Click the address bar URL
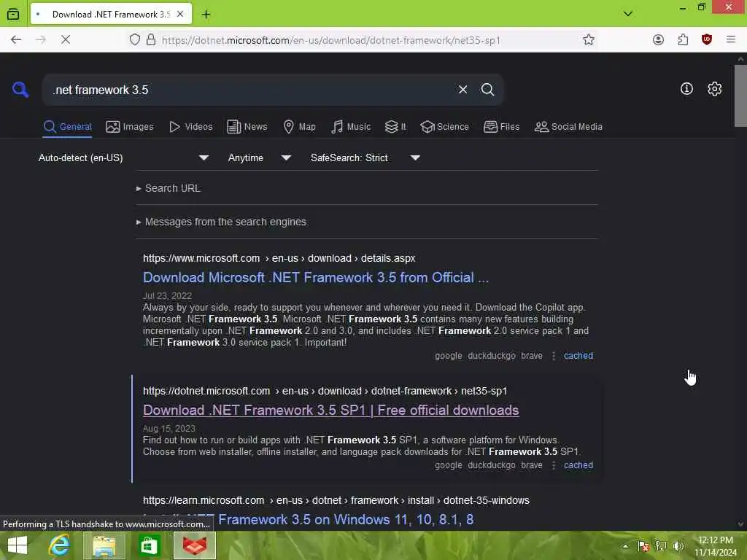The width and height of the screenshot is (747, 560). 331,41
